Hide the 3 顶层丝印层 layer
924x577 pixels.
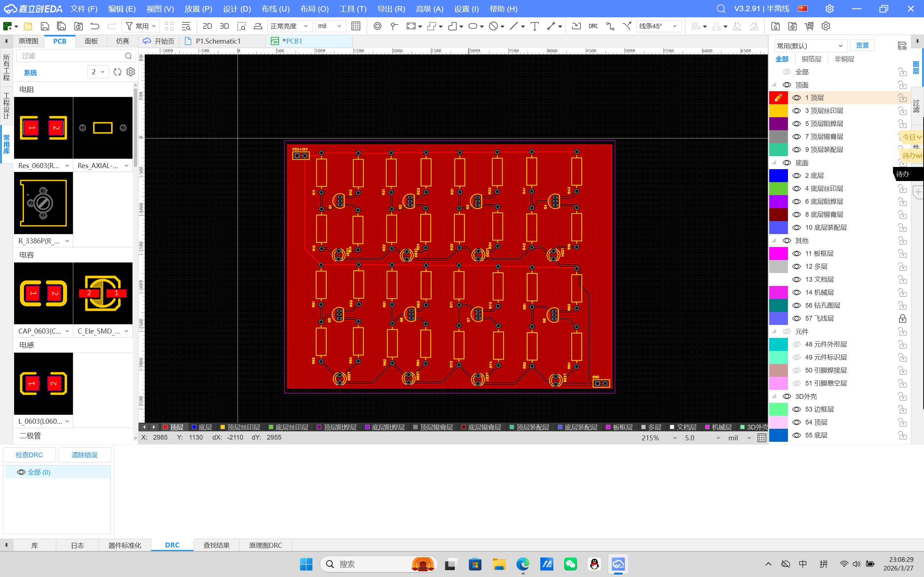click(x=797, y=111)
